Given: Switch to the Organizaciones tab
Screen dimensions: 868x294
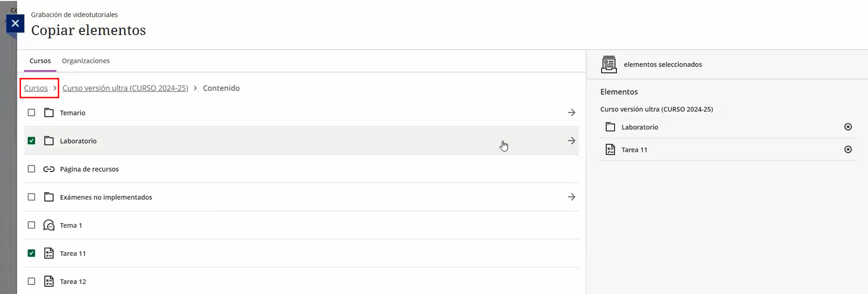Looking at the screenshot, I should point(86,61).
